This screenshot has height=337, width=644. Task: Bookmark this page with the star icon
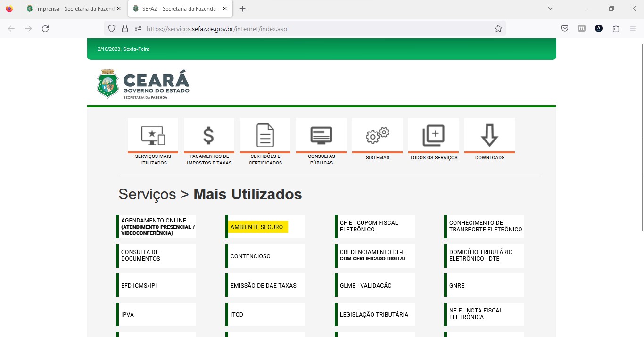tap(498, 29)
